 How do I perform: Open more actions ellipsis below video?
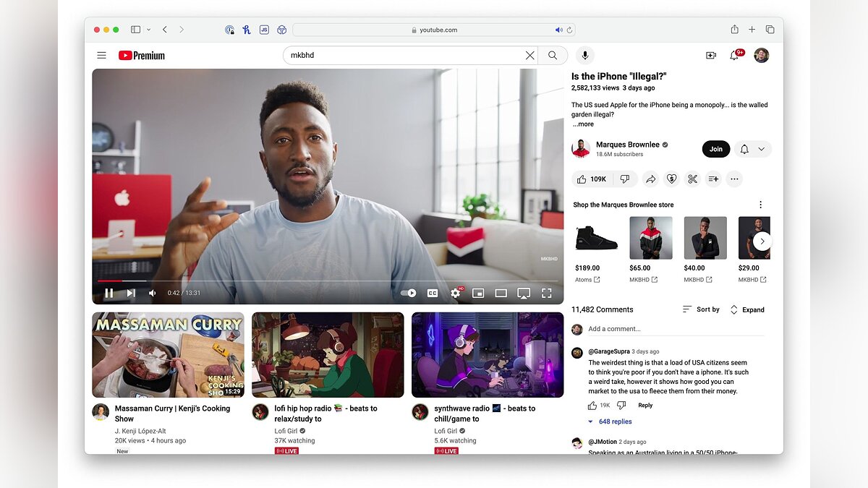click(x=734, y=179)
